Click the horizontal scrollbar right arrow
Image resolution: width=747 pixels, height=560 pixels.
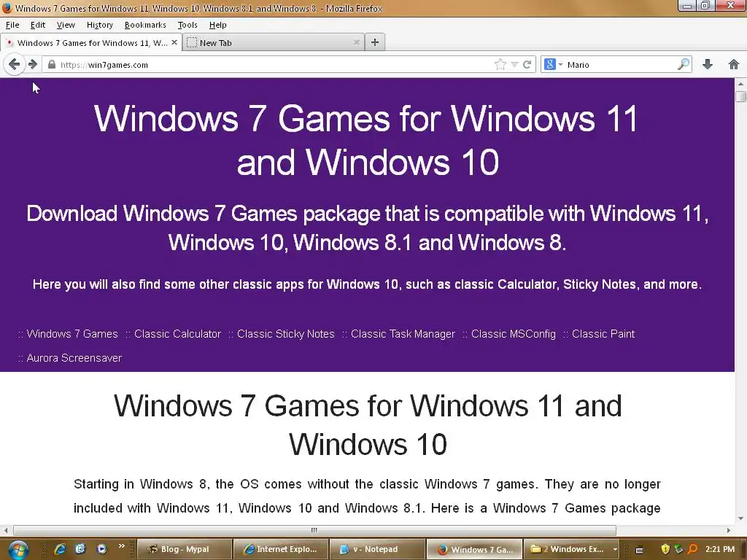coord(729,530)
